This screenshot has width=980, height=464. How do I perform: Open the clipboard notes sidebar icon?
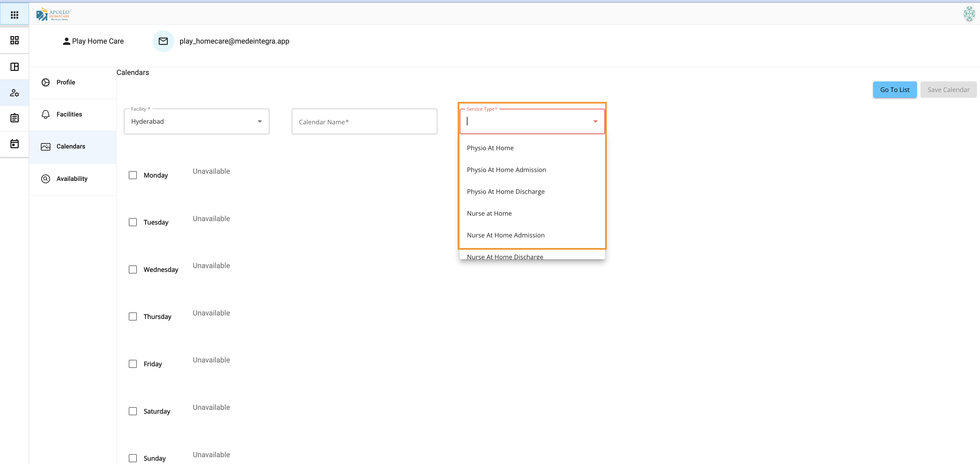[x=14, y=118]
